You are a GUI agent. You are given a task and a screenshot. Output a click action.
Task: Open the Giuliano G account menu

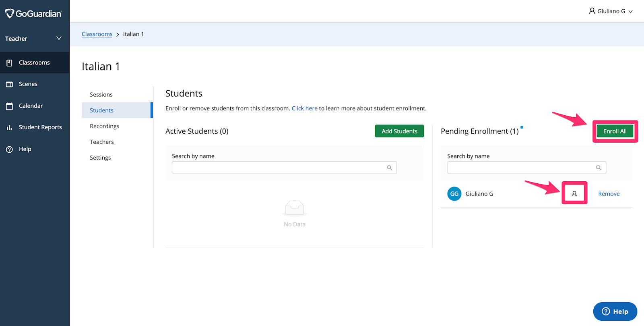[x=611, y=11]
